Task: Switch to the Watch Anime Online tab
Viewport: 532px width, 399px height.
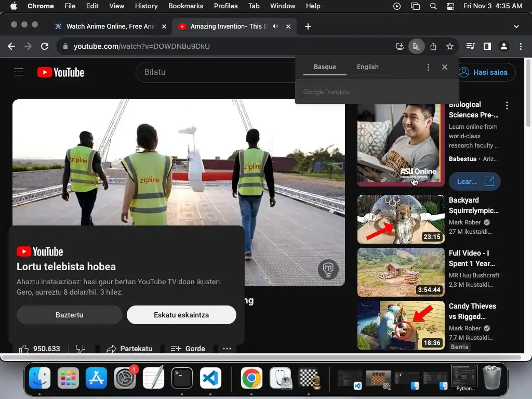Action: (111, 26)
